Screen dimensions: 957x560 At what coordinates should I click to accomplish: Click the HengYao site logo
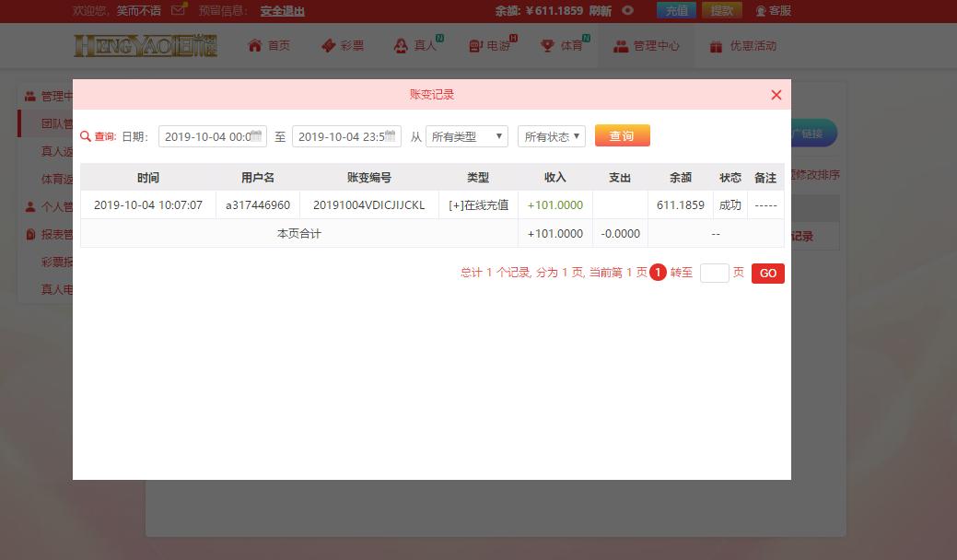pyautogui.click(x=146, y=46)
